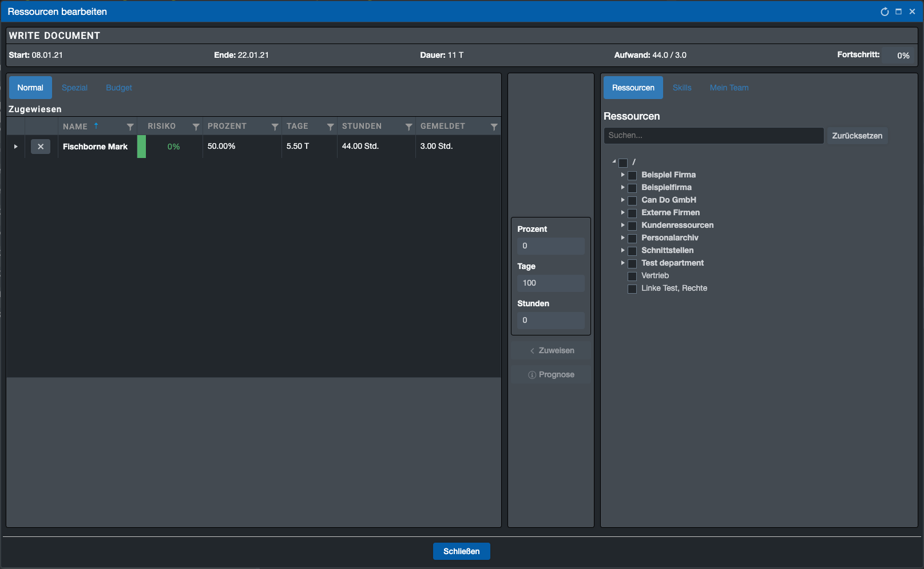Select the Fischborne Mark name cell
The width and height of the screenshot is (924, 569).
pyautogui.click(x=97, y=147)
